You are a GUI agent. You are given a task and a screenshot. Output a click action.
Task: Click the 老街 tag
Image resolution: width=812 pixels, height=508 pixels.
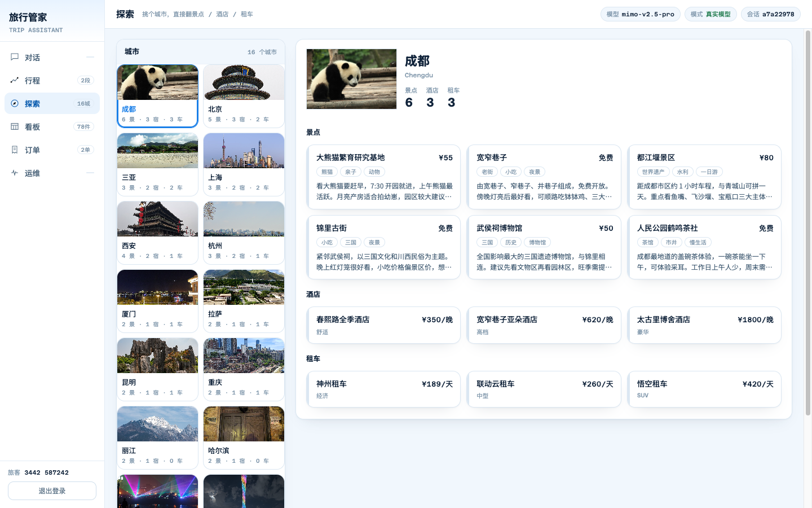[487, 172]
